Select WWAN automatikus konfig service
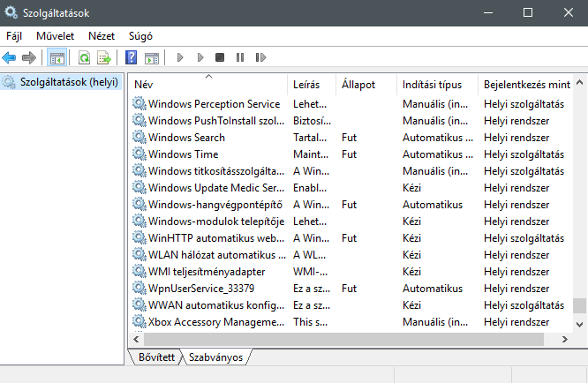The height and width of the screenshot is (383, 588). pos(216,305)
